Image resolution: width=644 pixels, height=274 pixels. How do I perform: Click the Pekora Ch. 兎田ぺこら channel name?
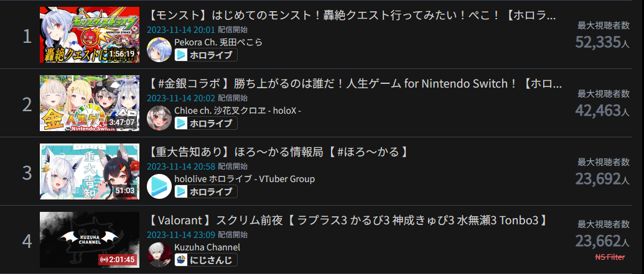218,42
